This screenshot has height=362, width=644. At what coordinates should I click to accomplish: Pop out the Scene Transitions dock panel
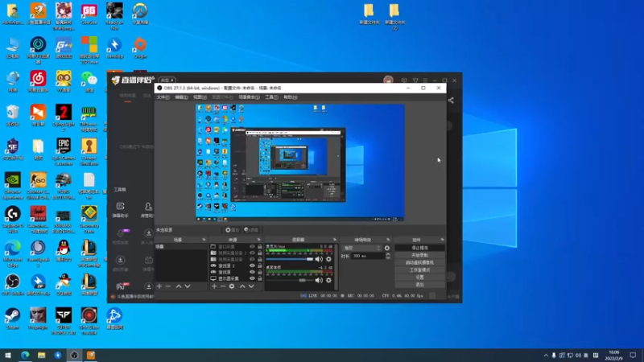point(388,240)
